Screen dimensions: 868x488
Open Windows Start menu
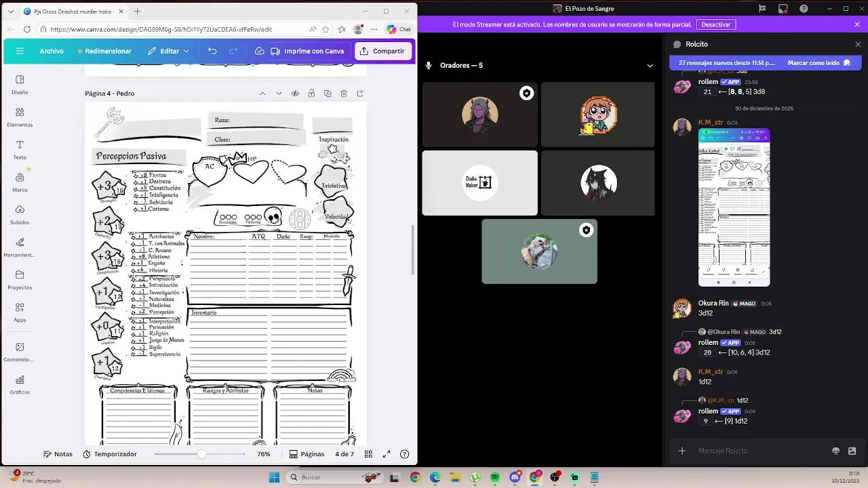pos(274,477)
